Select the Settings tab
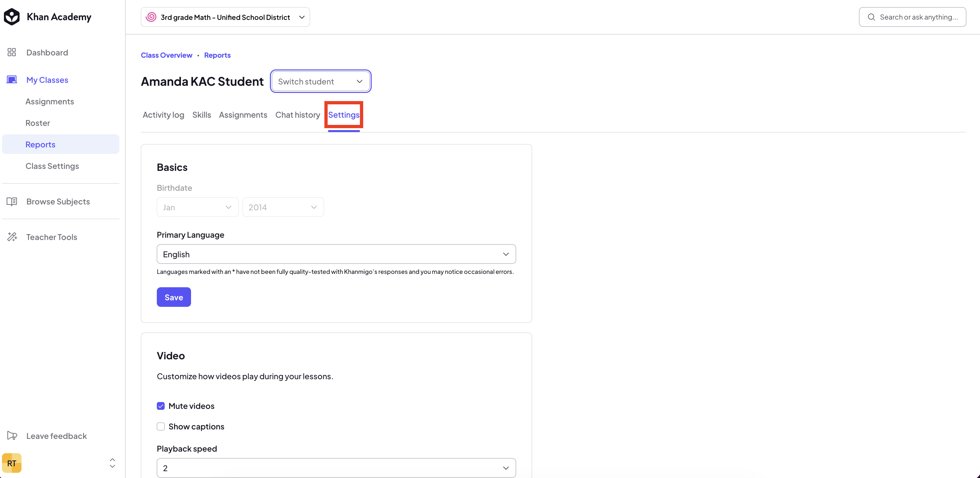This screenshot has height=478, width=980. (x=344, y=115)
